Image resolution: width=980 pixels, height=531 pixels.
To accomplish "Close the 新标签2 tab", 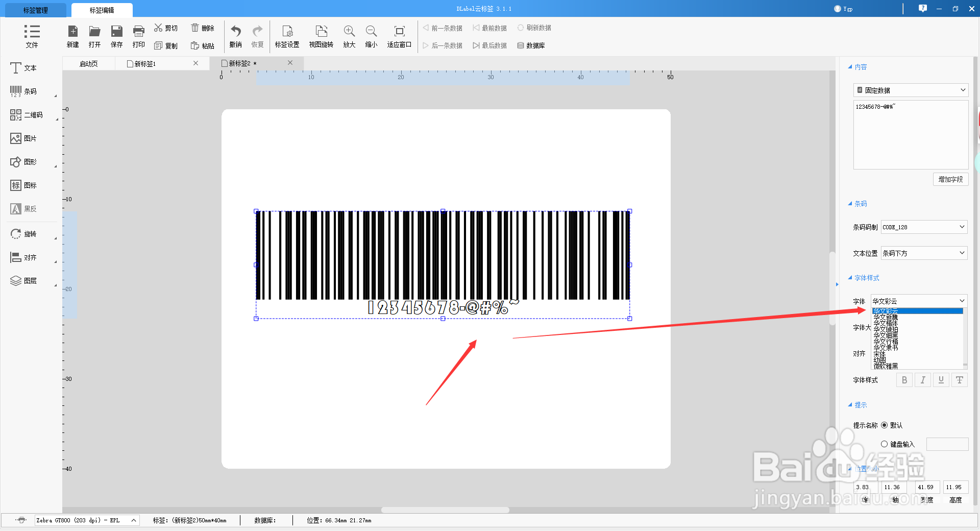I will (290, 63).
